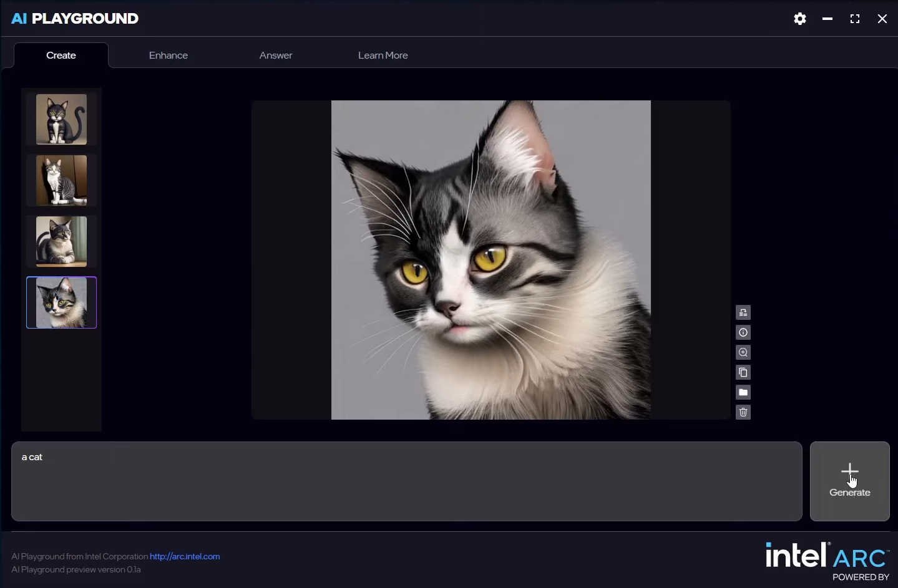
Task: Click the AI Playground logo
Action: [x=74, y=18]
